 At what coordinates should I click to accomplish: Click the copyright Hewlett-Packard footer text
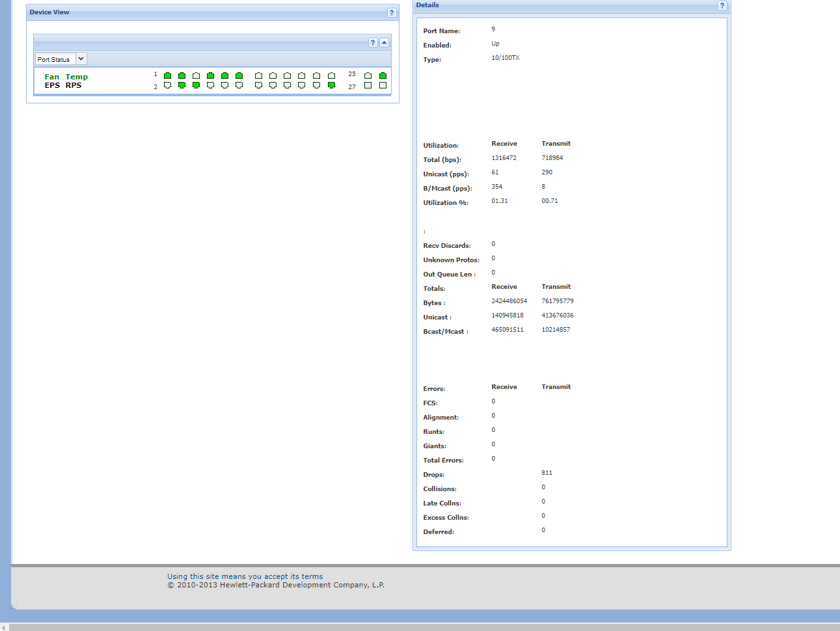tap(276, 585)
